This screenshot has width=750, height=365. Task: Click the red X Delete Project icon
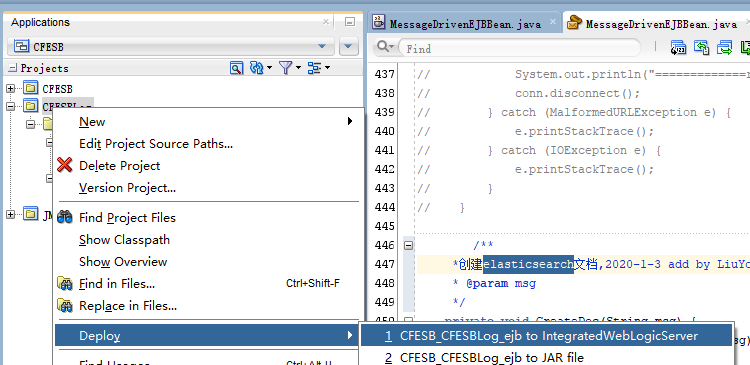pyautogui.click(x=65, y=166)
